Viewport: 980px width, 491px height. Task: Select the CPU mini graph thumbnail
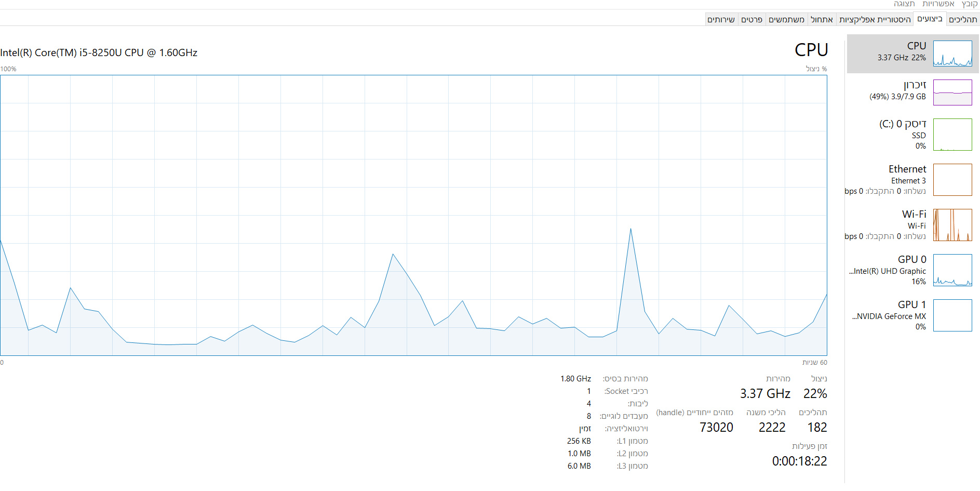(x=952, y=54)
